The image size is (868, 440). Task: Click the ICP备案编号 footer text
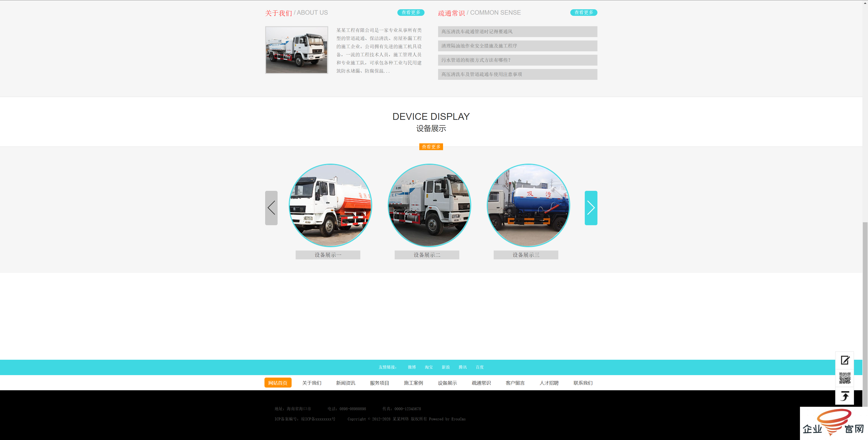pos(305,419)
